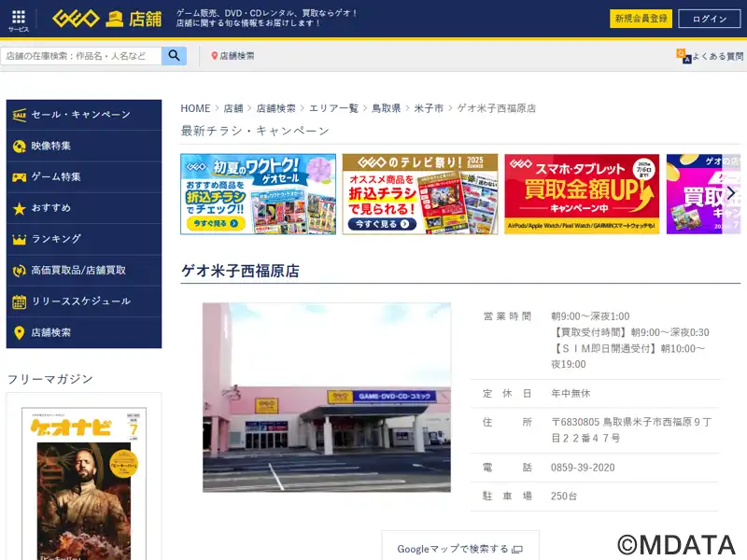Open 映像特集 sidebar menu item
This screenshot has width=747, height=560.
84,147
